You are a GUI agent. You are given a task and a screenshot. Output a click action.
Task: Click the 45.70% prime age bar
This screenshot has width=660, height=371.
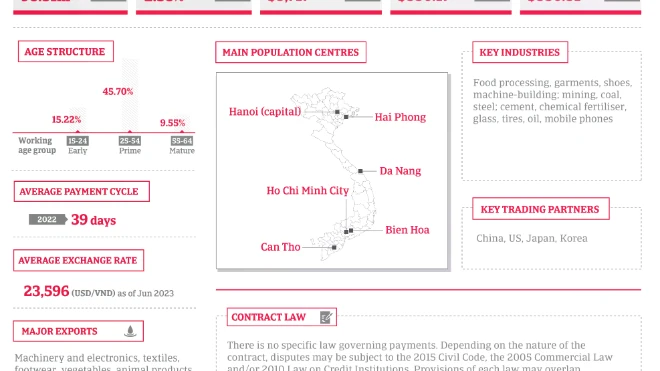tap(130, 96)
